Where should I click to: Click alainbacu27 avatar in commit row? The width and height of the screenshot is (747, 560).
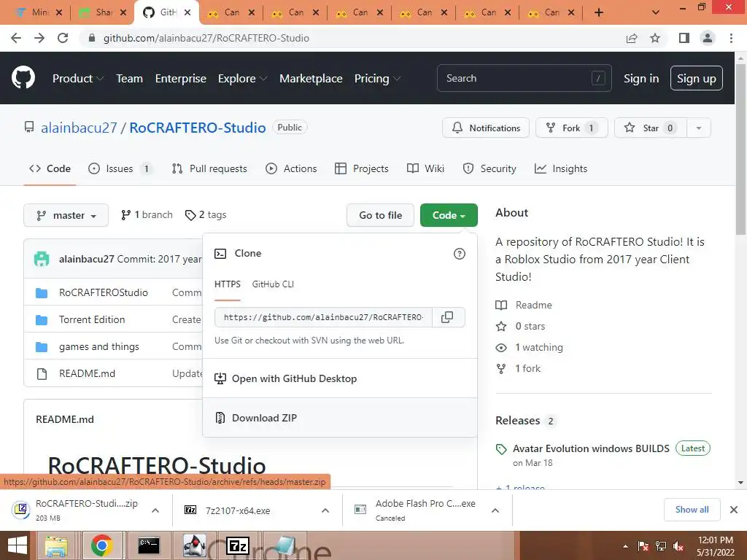[42, 259]
